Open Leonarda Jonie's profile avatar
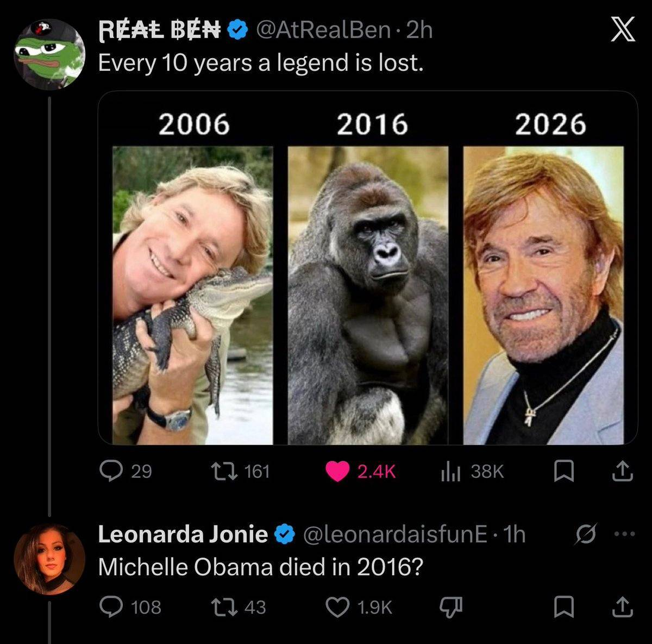Image resolution: width=652 pixels, height=644 pixels. [49, 559]
